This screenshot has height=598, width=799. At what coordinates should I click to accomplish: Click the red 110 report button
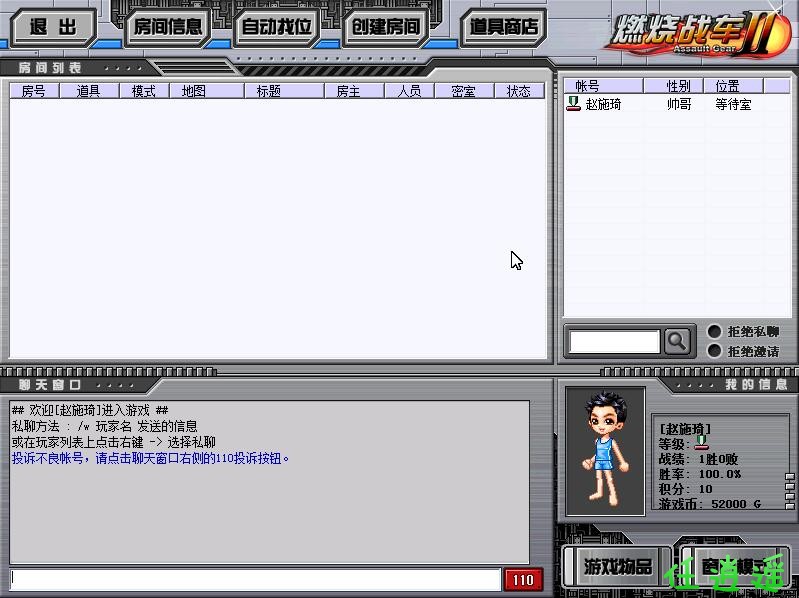pyautogui.click(x=523, y=580)
